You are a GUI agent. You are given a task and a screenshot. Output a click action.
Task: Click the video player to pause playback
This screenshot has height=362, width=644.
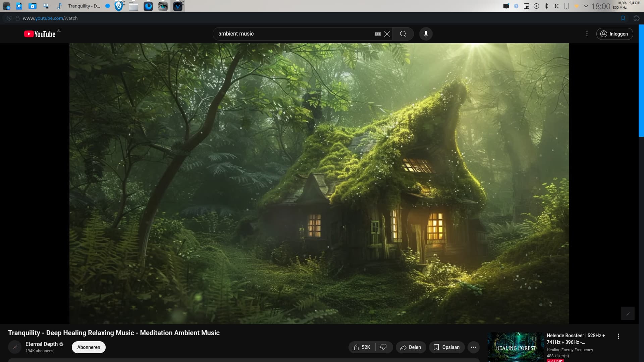click(x=319, y=183)
